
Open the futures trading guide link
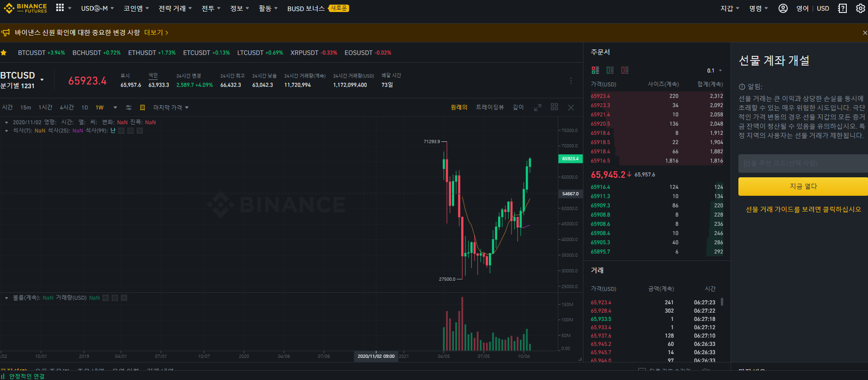coord(803,210)
